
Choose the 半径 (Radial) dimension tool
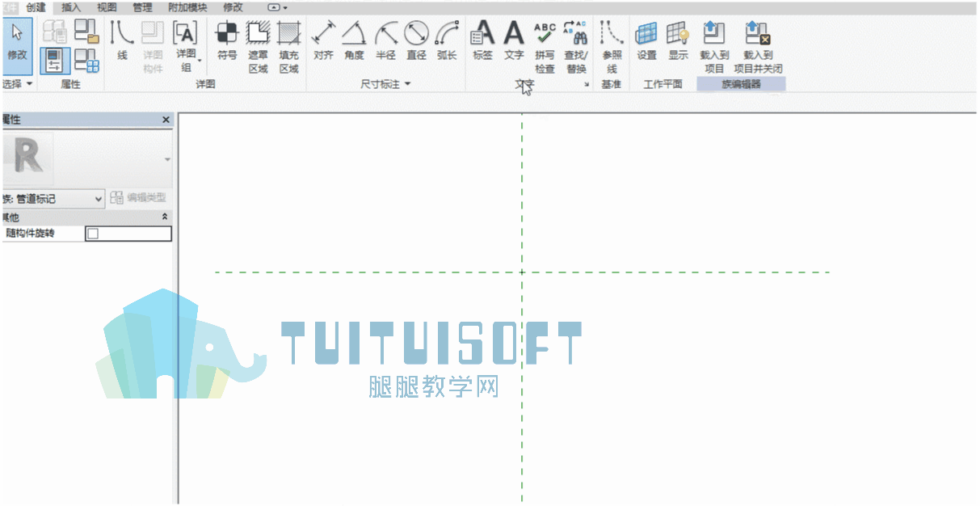coord(385,42)
